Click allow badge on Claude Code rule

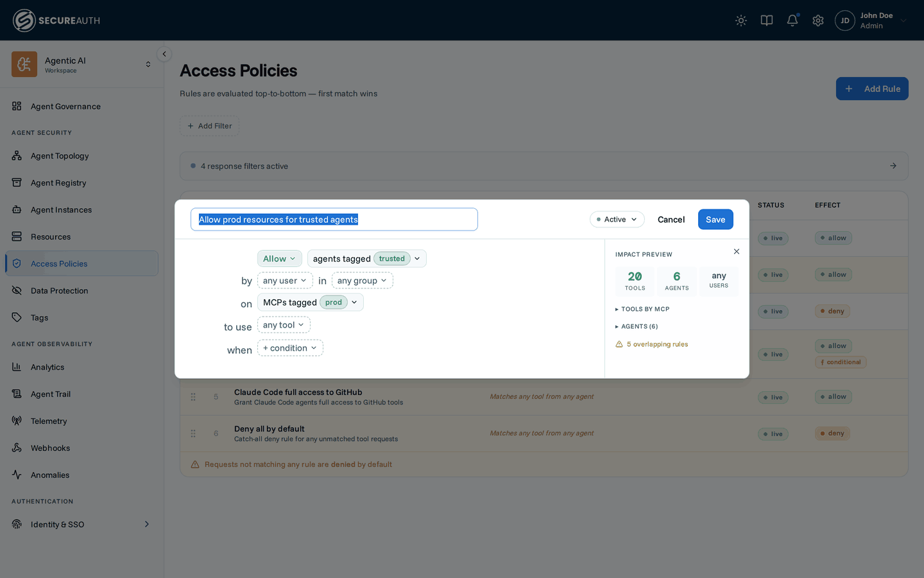coord(833,397)
